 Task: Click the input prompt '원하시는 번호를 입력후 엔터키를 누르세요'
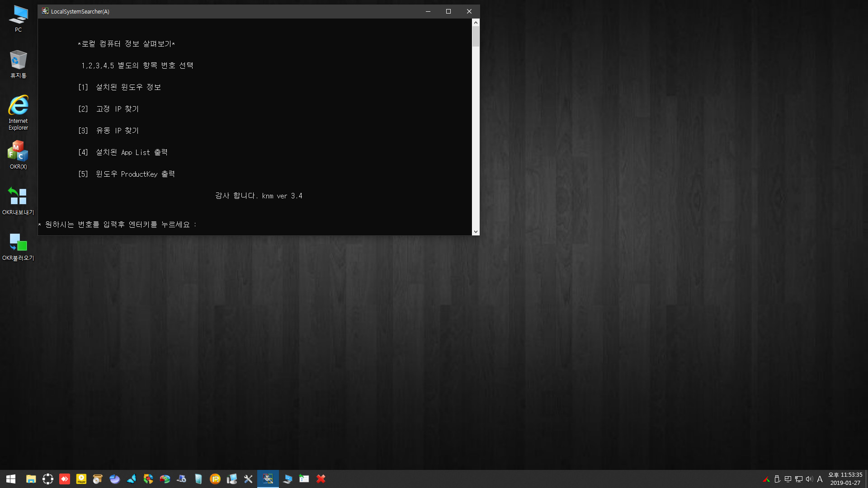(118, 225)
